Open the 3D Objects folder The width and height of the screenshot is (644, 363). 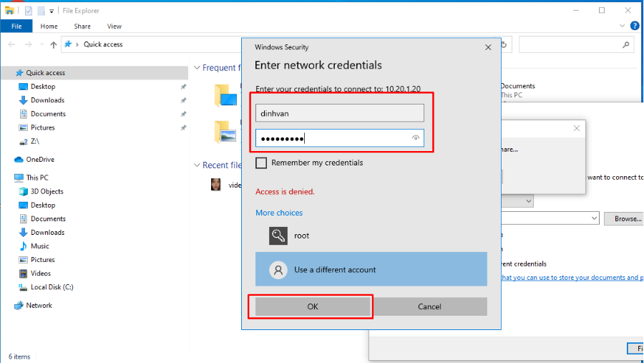point(47,191)
